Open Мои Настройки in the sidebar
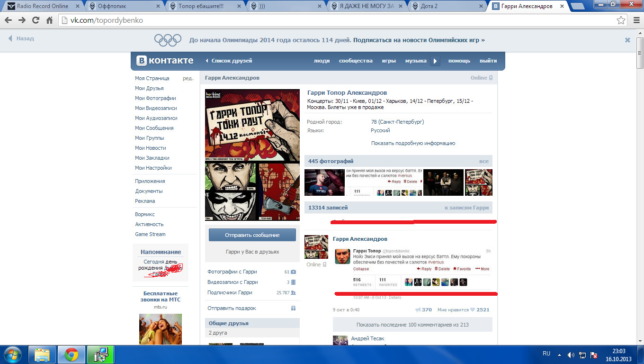Screen dimensions: 644x364 pos(153,168)
